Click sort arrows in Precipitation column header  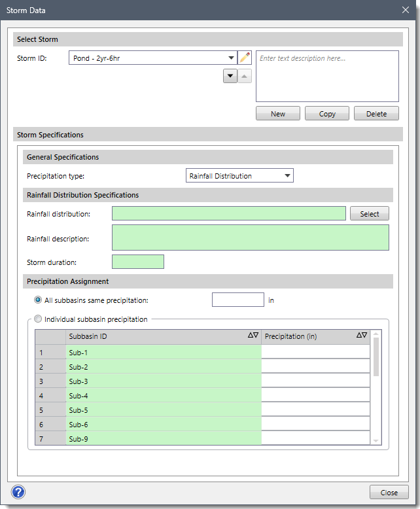[362, 336]
